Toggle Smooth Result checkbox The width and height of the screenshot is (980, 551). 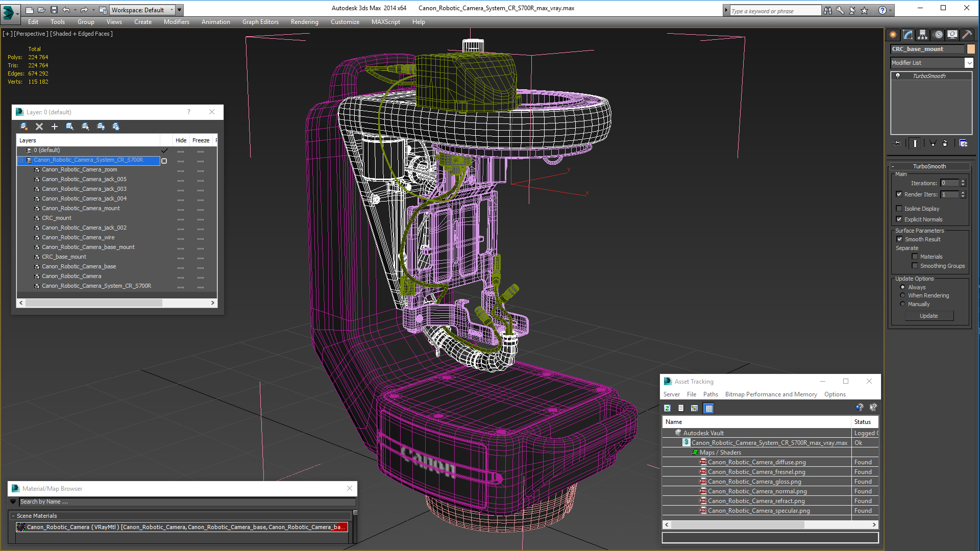pyautogui.click(x=899, y=239)
